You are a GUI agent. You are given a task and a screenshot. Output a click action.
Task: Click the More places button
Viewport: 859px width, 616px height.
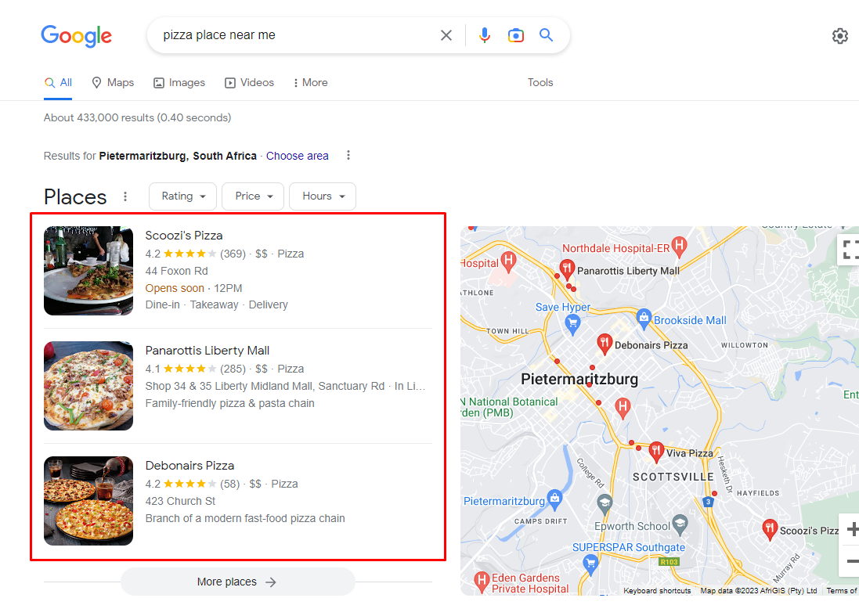click(238, 582)
